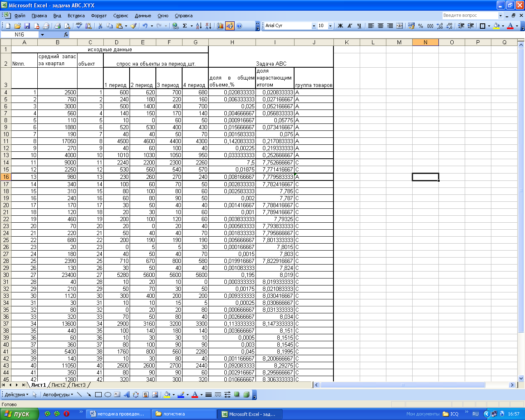Increase decimal places

point(440,26)
